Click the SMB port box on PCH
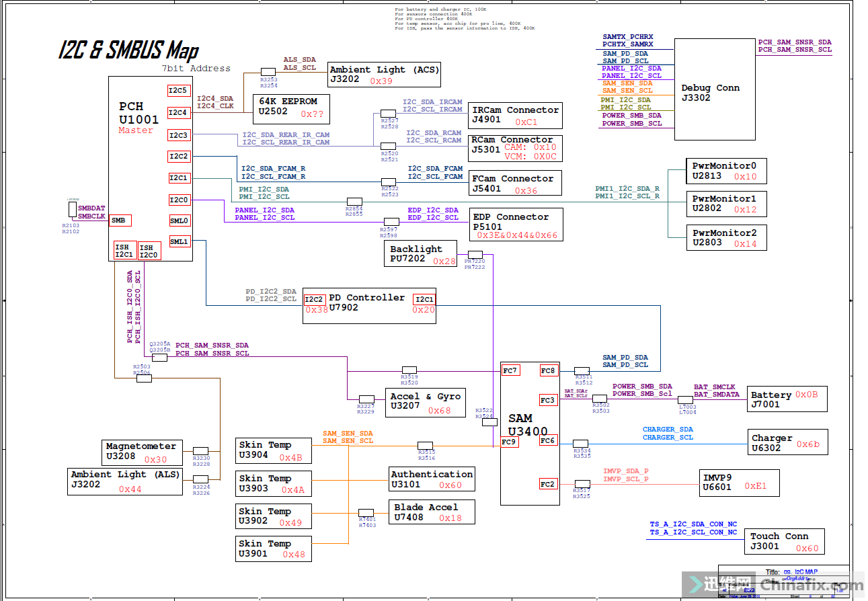Viewport: 868px width, 601px height. tap(120, 221)
